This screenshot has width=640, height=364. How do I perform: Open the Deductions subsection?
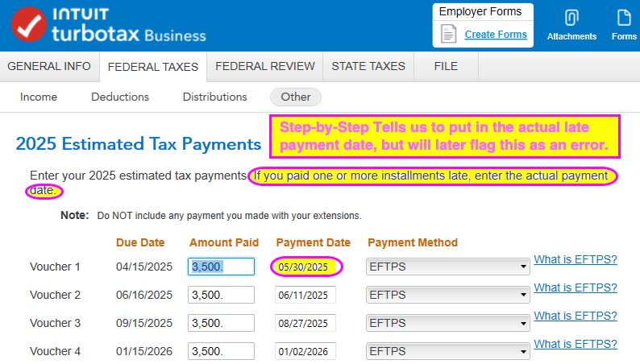120,97
